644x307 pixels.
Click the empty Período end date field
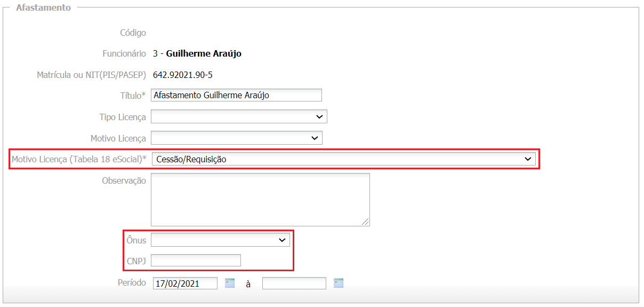(294, 284)
